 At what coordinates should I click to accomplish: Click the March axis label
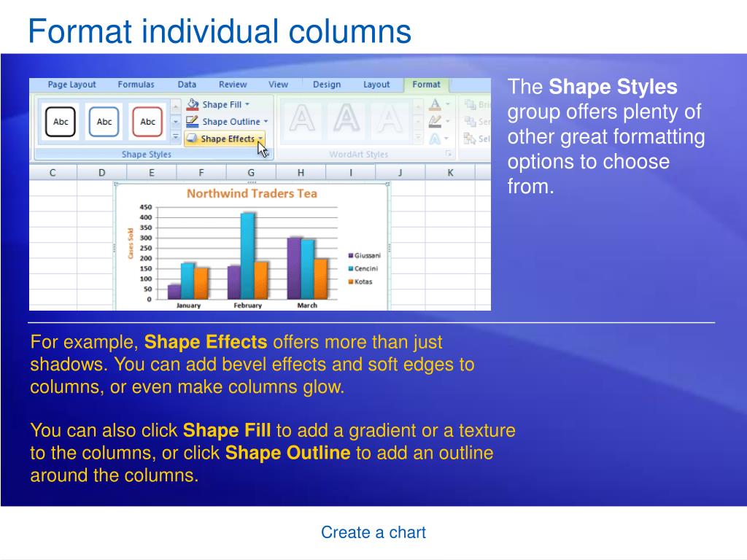tap(307, 306)
